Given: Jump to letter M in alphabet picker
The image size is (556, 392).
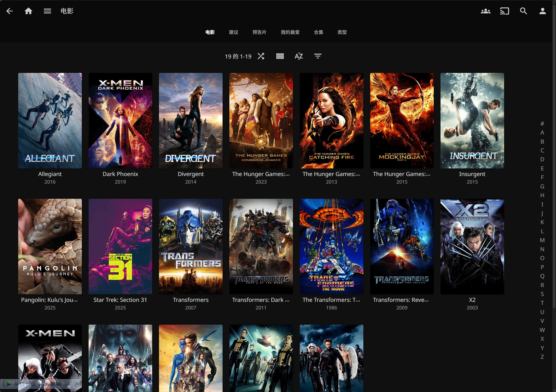Looking at the screenshot, I should click(542, 240).
